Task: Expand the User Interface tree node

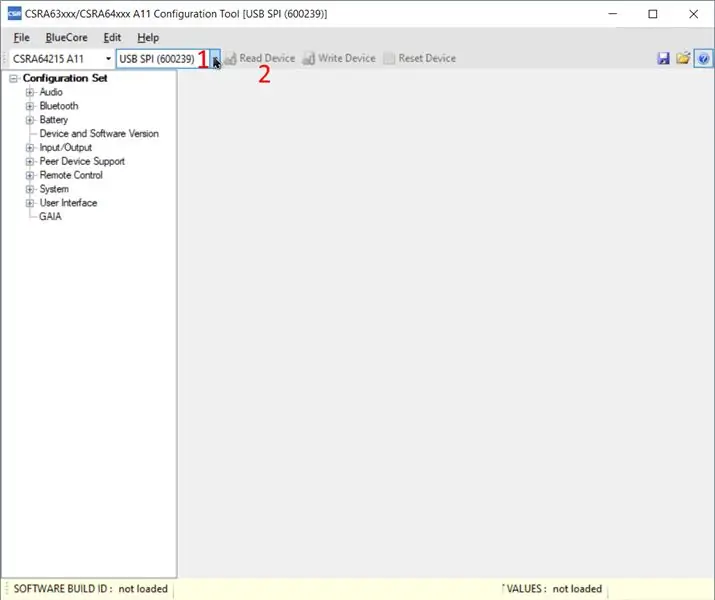Action: point(30,203)
